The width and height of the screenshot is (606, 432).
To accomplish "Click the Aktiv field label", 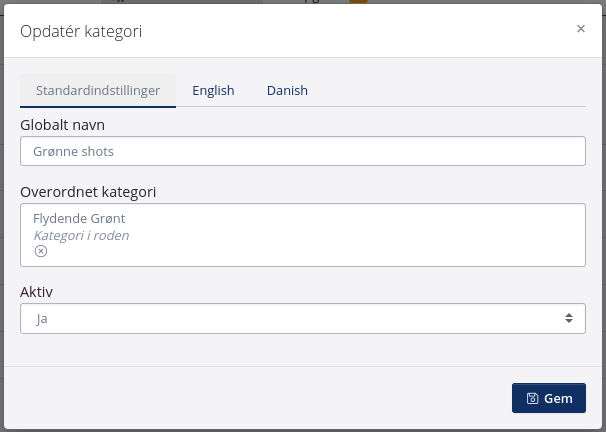I will pyautogui.click(x=36, y=291).
